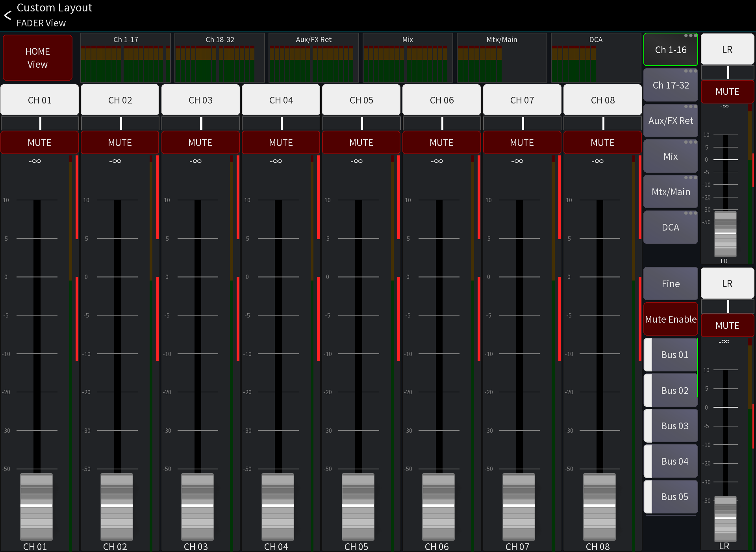This screenshot has width=756, height=552.
Task: Select Bus 02 sends
Action: coord(671,390)
